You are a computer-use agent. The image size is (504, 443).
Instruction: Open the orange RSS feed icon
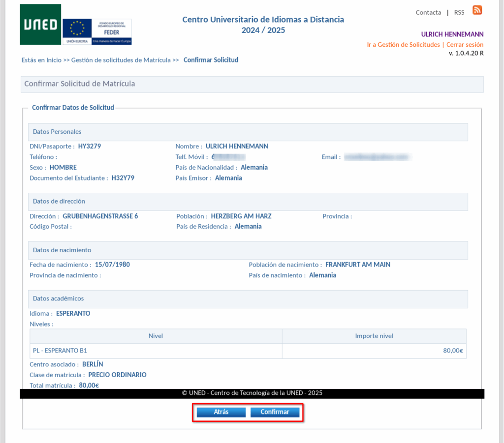477,10
